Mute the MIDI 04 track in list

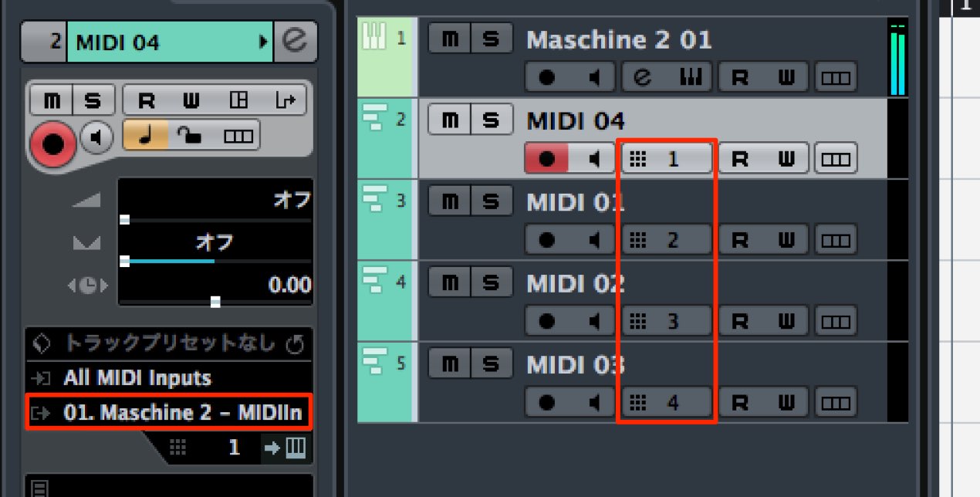coord(449,120)
